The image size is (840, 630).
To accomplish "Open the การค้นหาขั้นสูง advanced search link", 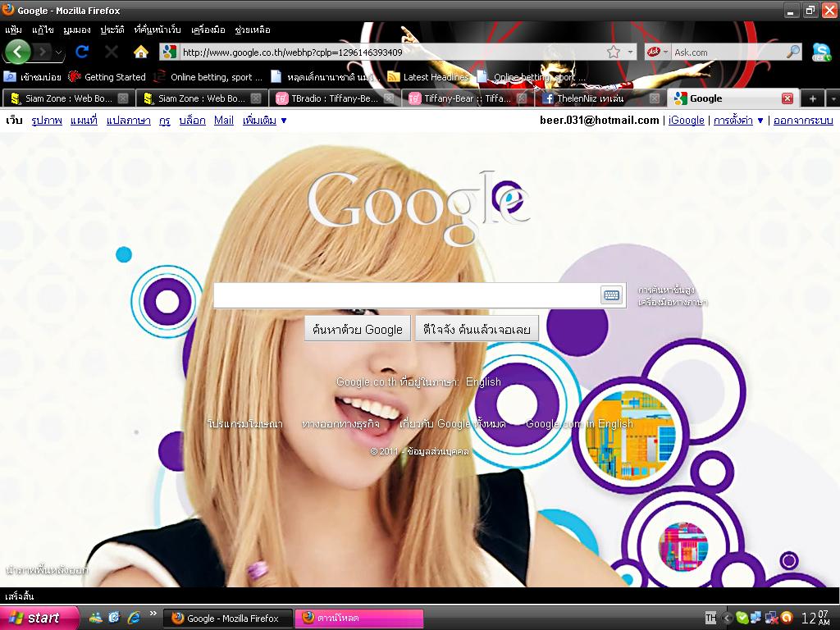I will click(666, 290).
